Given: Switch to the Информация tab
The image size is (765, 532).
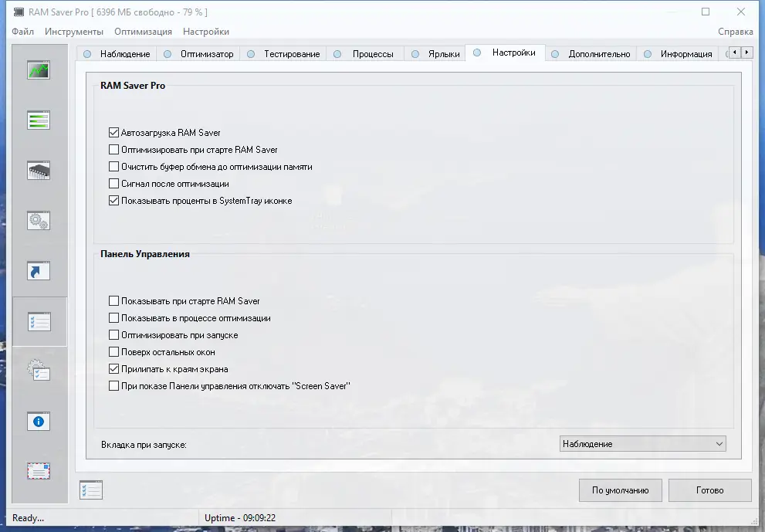Looking at the screenshot, I should (x=679, y=54).
